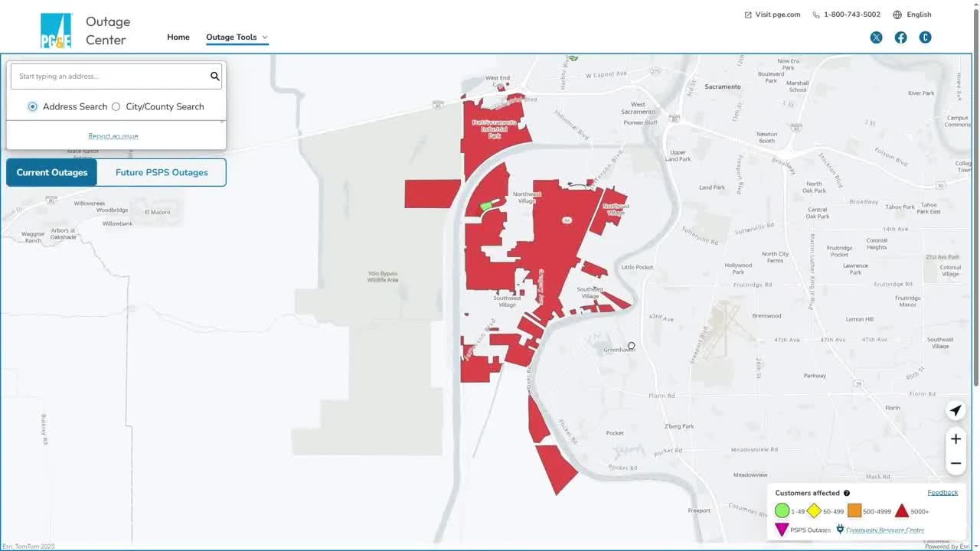Click the green circle 1-49 legend icon
The image size is (980, 551).
pyautogui.click(x=782, y=510)
